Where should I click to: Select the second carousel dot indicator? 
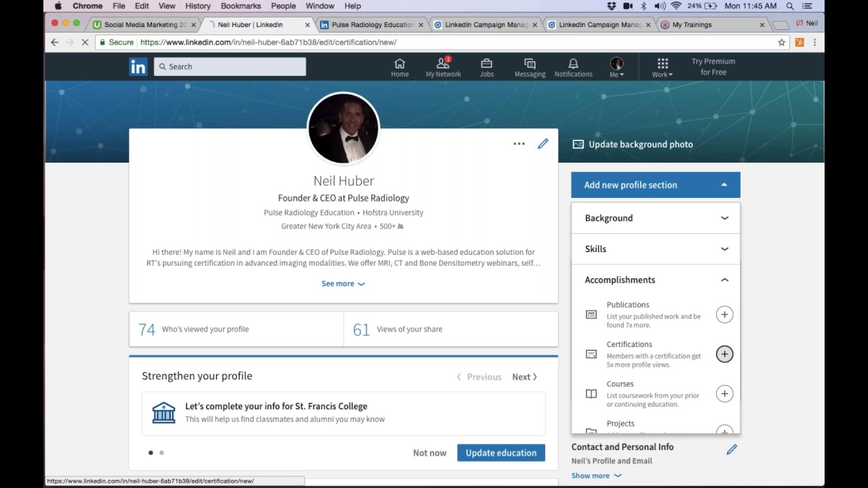pyautogui.click(x=161, y=453)
